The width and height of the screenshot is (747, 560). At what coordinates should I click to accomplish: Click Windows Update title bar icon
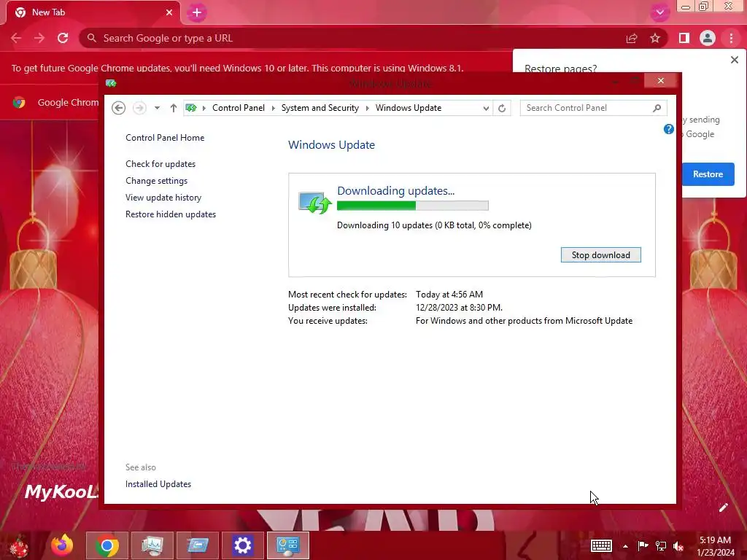pyautogui.click(x=111, y=83)
